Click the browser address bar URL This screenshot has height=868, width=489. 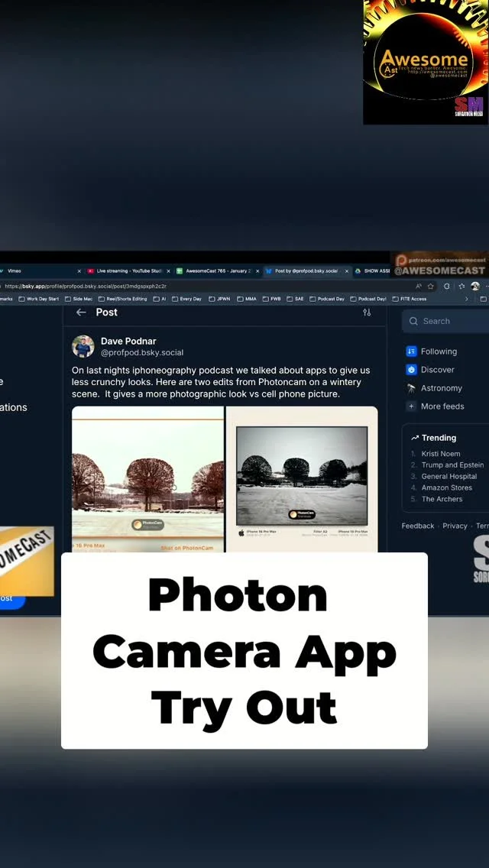(x=86, y=287)
